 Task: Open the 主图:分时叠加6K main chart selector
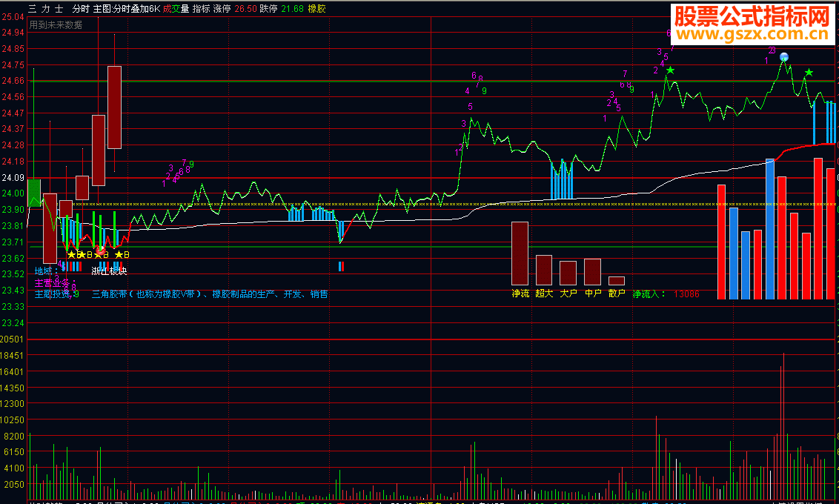126,9
